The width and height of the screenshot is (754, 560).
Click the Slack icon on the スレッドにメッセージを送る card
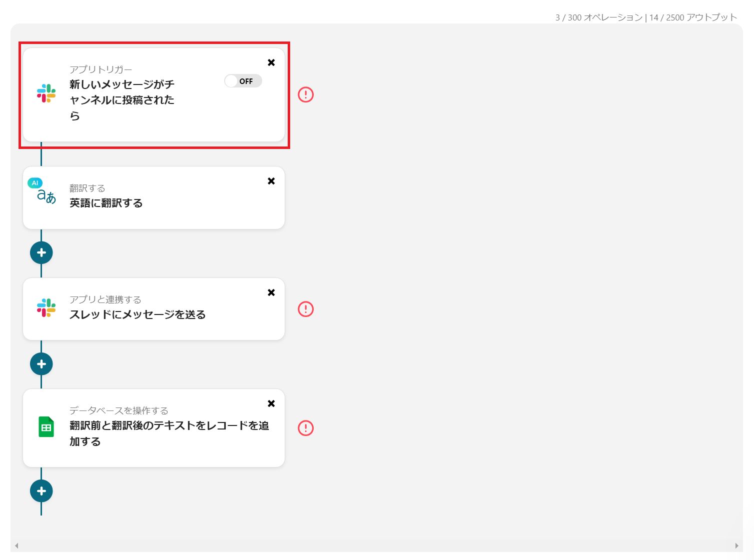point(46,308)
